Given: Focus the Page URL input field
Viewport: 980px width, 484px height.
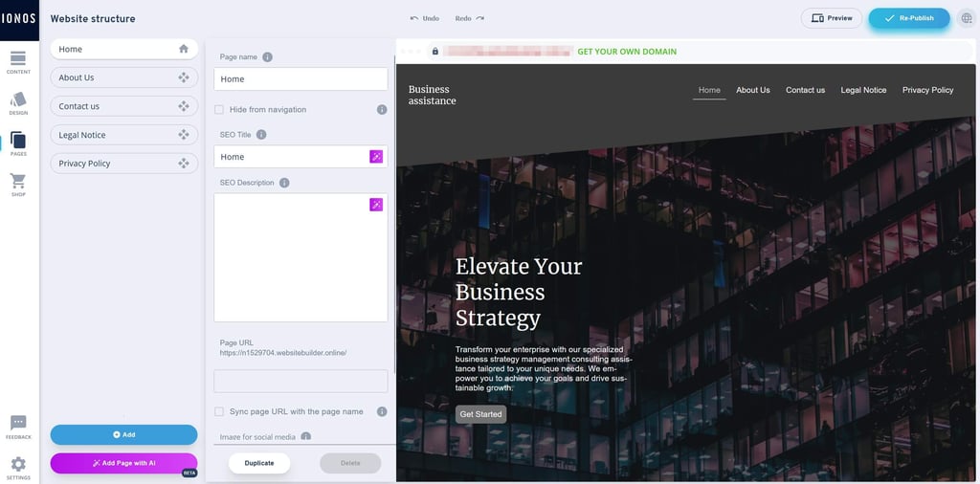Looking at the screenshot, I should (301, 381).
